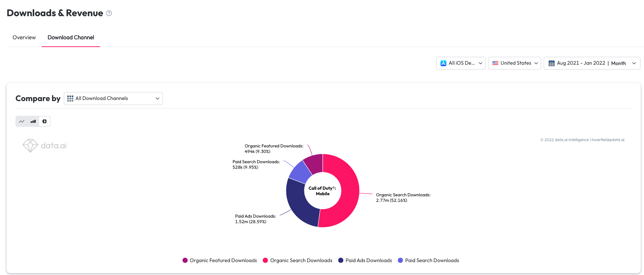Click the chevron on the All iOS Devices selector
The image size is (644, 275).
pyautogui.click(x=481, y=63)
